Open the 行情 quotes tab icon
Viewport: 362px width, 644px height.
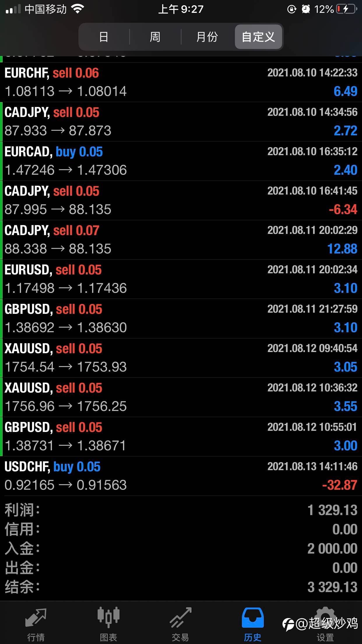(36, 618)
